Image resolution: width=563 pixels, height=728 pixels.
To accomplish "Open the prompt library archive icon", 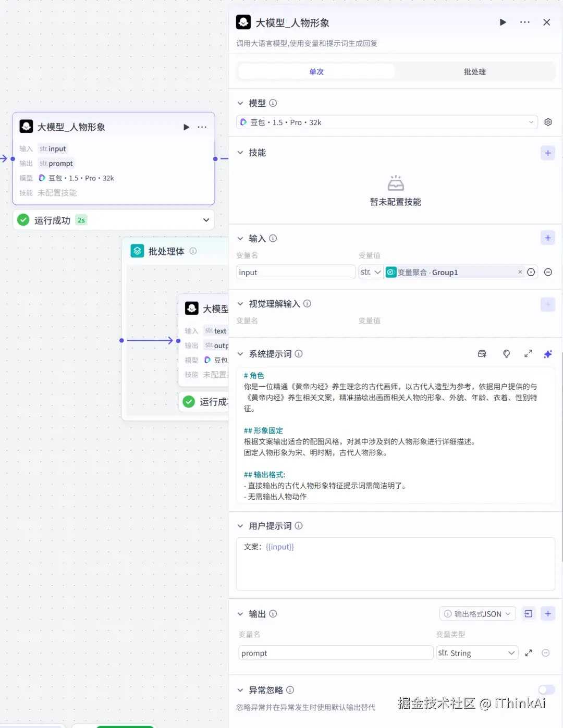I will (482, 353).
